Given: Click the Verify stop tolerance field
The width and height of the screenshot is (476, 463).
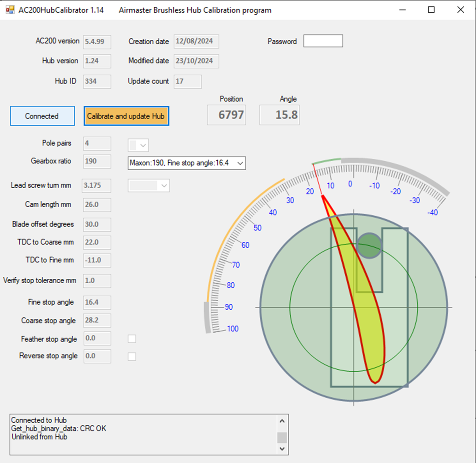Looking at the screenshot, I should [x=96, y=281].
